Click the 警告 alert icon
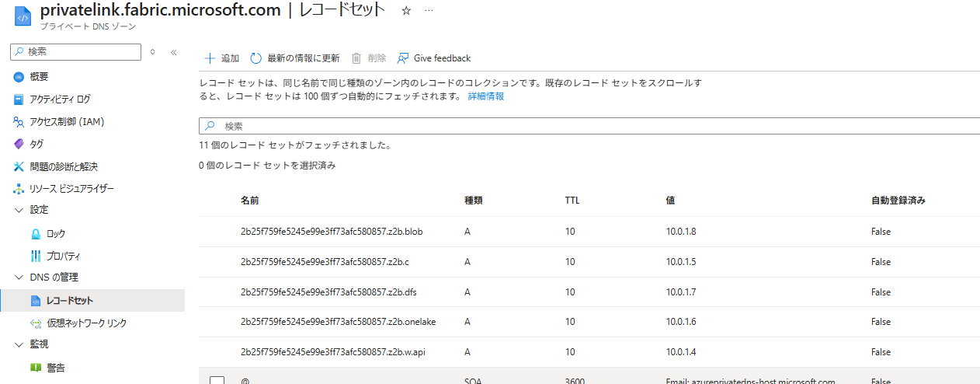The height and width of the screenshot is (384, 980). tap(36, 368)
